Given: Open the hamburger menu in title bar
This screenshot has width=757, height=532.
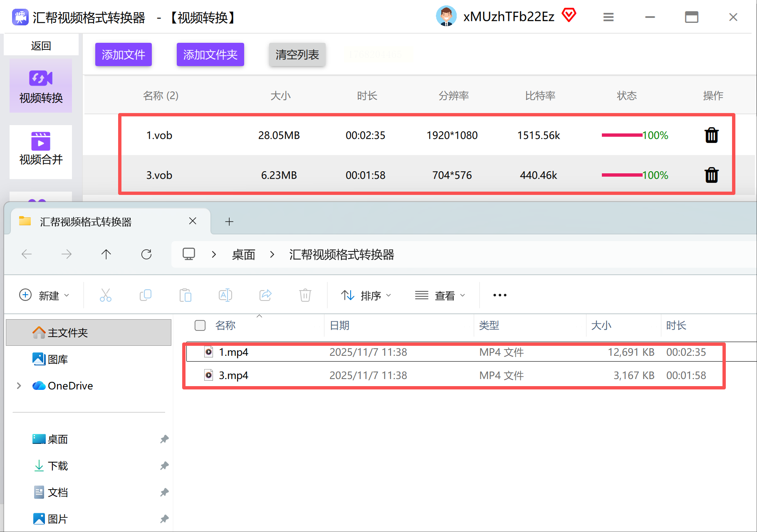Looking at the screenshot, I should tap(609, 17).
